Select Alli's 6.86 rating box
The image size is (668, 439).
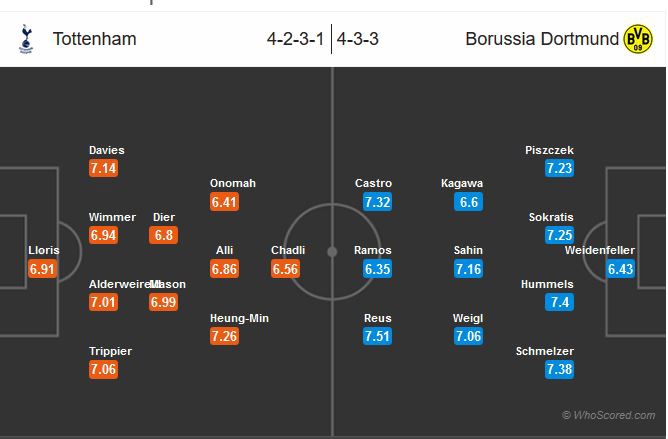pyautogui.click(x=226, y=269)
